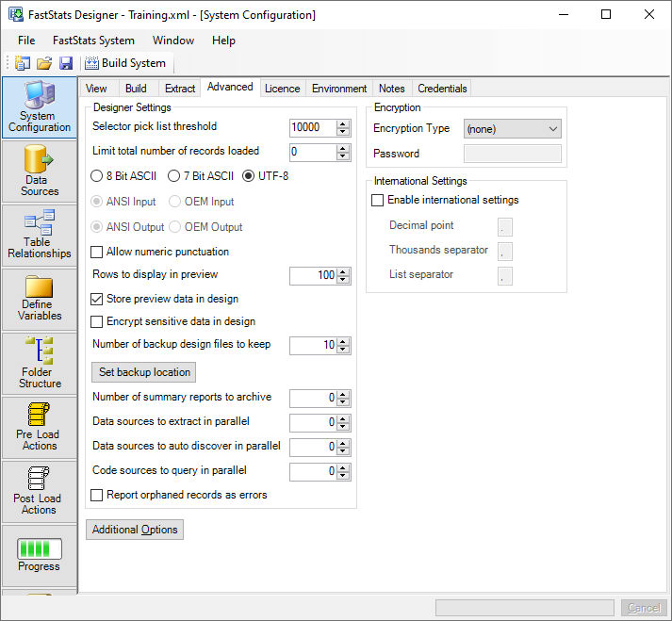Image resolution: width=672 pixels, height=621 pixels.
Task: Increase the limit on total records loaded
Action: (x=343, y=148)
